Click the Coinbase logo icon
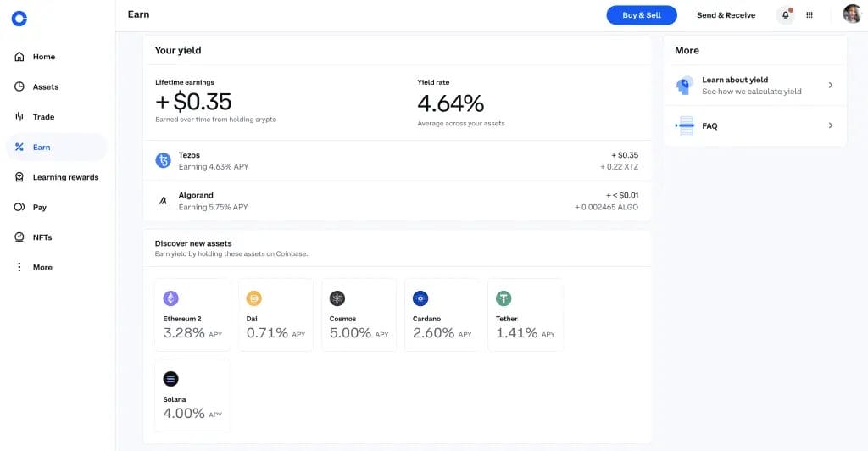This screenshot has width=868, height=451. (19, 19)
